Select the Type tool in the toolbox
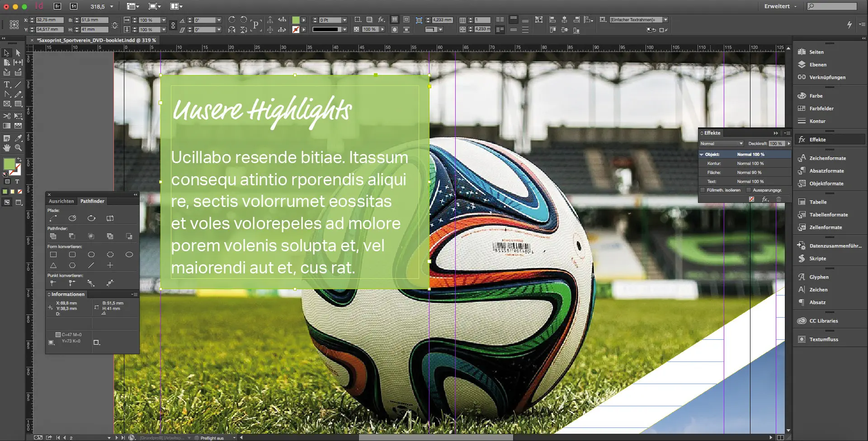Image resolution: width=868 pixels, height=441 pixels. pos(7,84)
